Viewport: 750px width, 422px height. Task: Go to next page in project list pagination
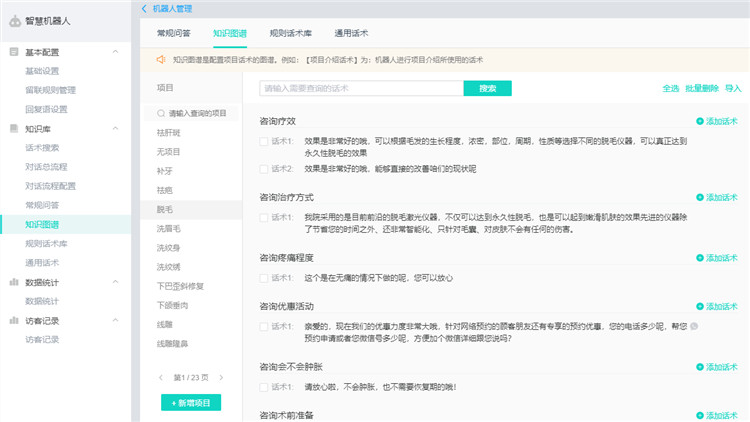click(x=221, y=377)
